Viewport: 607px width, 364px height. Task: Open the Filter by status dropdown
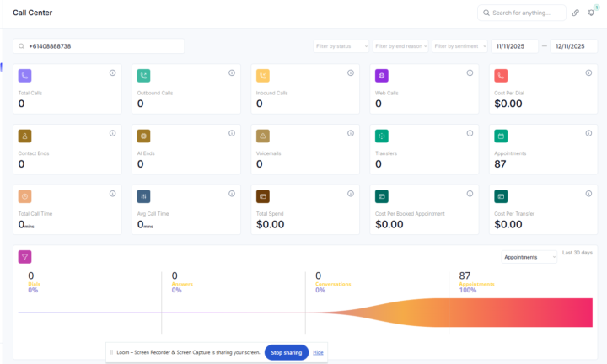(341, 46)
